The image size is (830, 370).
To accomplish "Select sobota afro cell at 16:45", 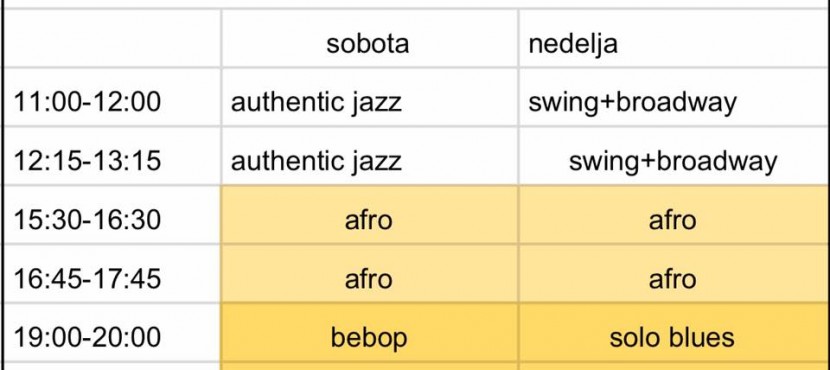I will [369, 274].
